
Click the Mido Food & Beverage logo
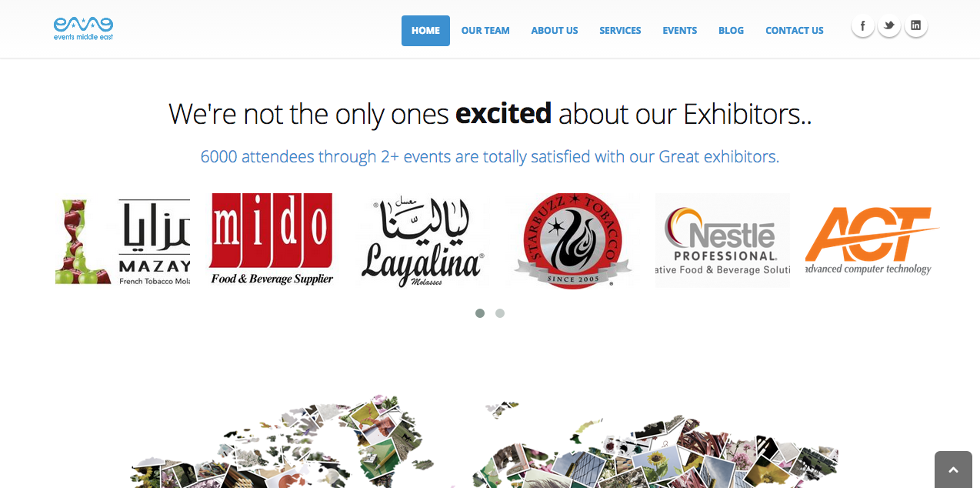point(272,240)
